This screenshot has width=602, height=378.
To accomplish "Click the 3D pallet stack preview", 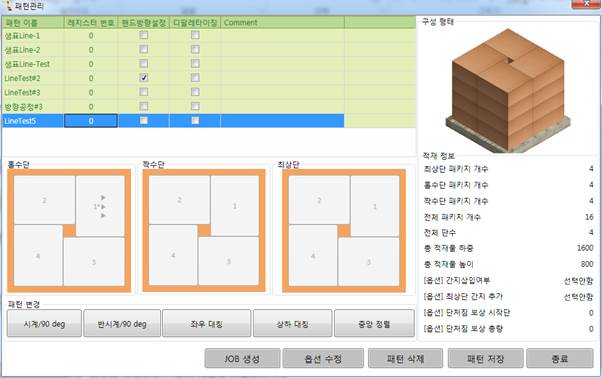I will pos(508,90).
